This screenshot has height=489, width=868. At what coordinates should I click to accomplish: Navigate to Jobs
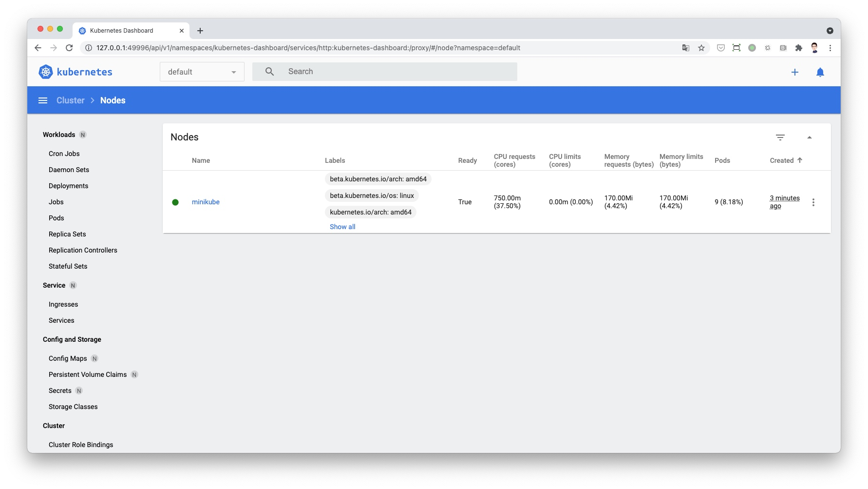pos(56,202)
